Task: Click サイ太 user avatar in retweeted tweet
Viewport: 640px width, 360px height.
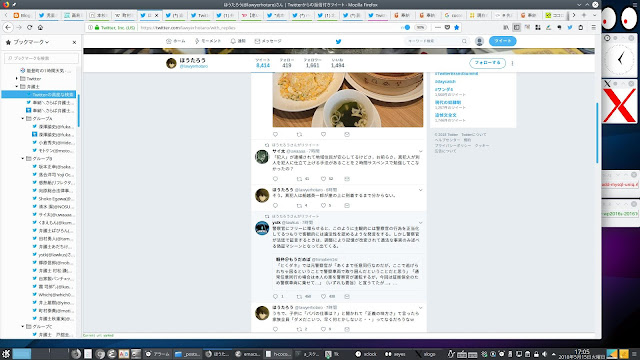Action: pos(262,157)
